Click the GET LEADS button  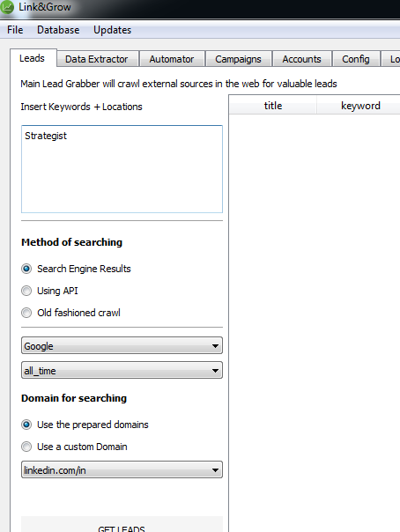click(122, 525)
